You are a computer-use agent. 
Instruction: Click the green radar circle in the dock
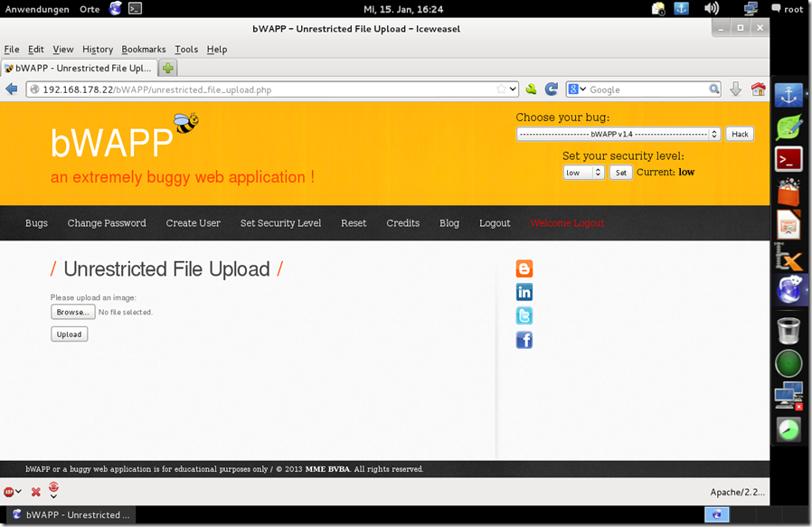[x=788, y=362]
